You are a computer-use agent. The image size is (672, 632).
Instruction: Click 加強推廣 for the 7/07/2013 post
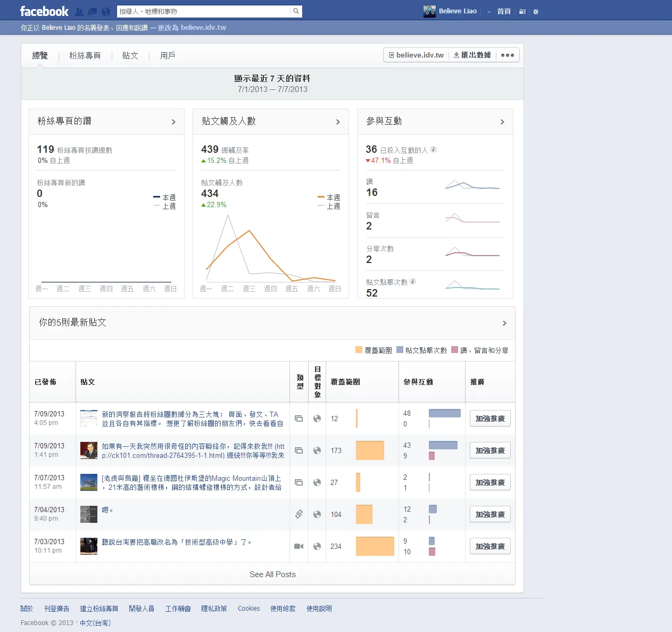coord(490,482)
